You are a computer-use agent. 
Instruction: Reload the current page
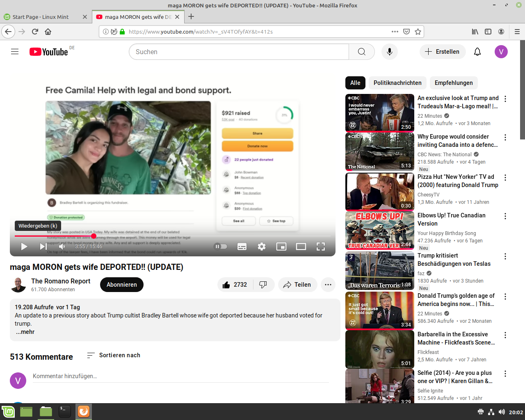pos(35,32)
